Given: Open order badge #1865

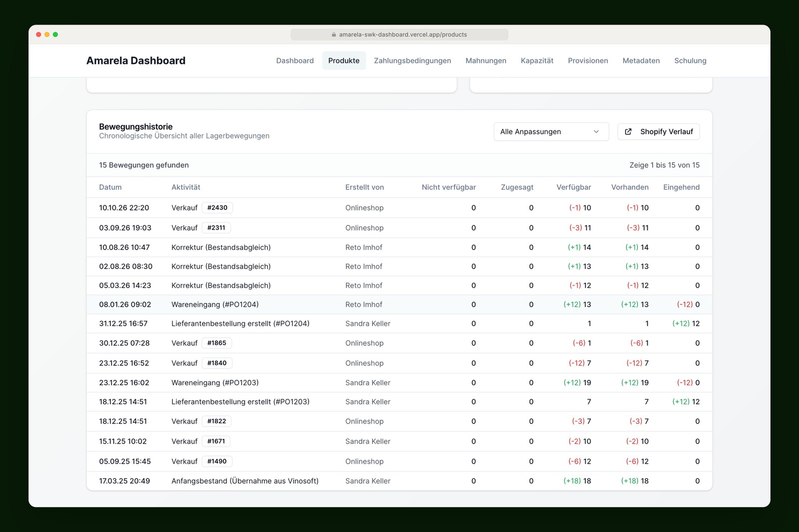Looking at the screenshot, I should coord(217,343).
